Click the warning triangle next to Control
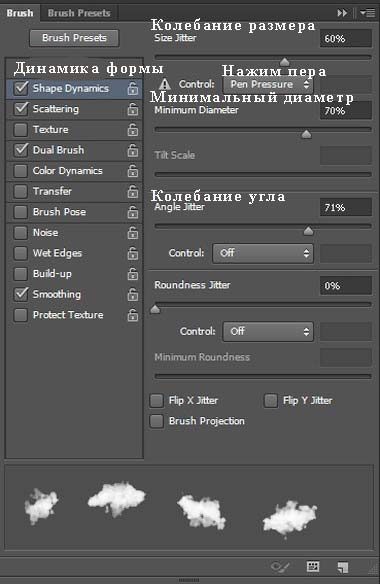The height and width of the screenshot is (584, 380). click(164, 84)
